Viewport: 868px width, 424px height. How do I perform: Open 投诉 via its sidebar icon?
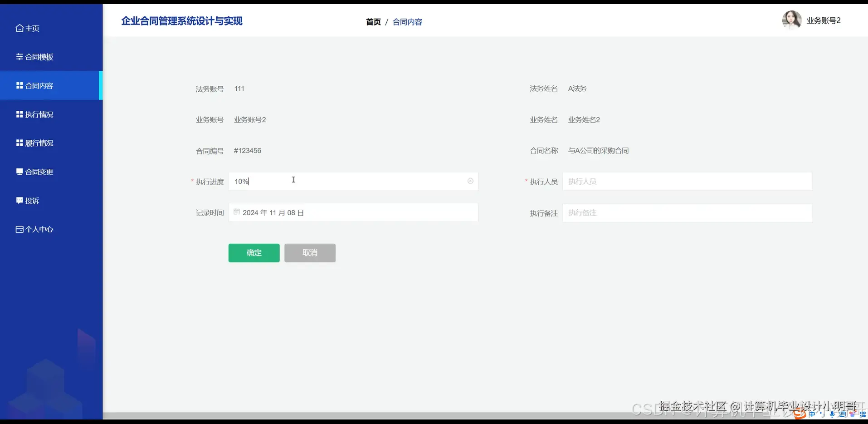(19, 200)
